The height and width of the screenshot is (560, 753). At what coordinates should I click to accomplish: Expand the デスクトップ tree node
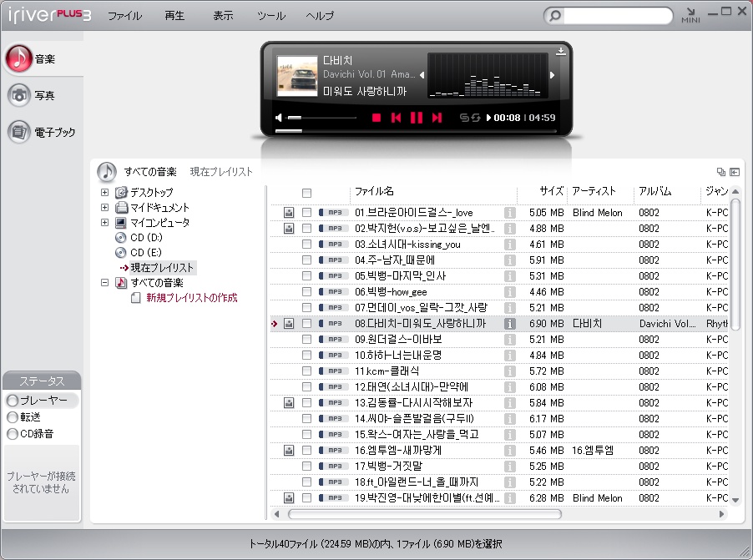click(104, 192)
